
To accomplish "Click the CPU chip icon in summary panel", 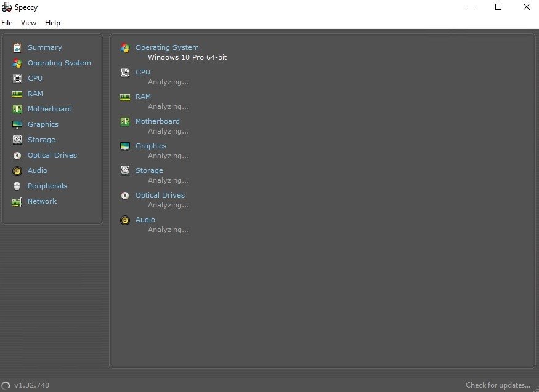I will [125, 73].
